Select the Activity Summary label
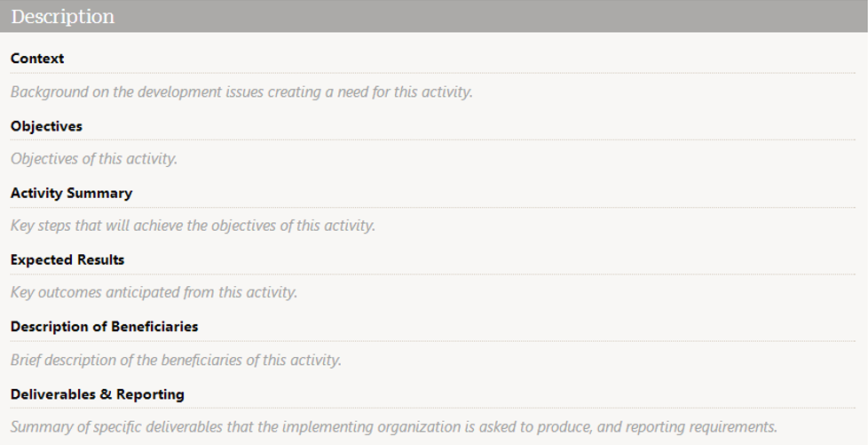Screen dimensions: 868x445 click(71, 193)
